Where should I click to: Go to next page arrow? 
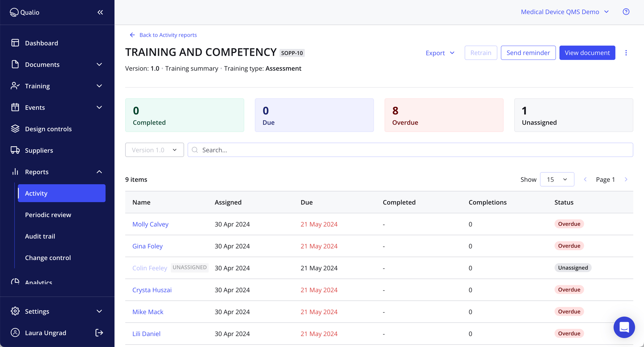626,179
